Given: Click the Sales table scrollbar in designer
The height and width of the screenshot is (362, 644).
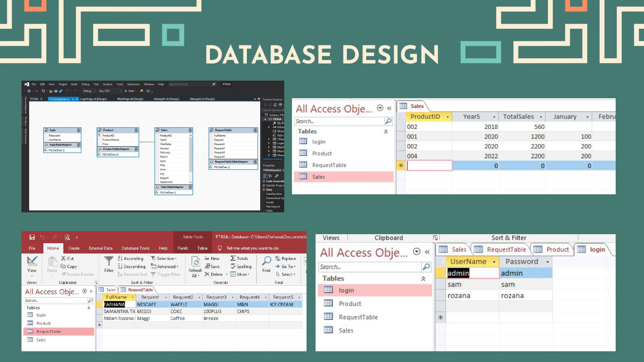Looking at the screenshot, I should pos(191,159).
